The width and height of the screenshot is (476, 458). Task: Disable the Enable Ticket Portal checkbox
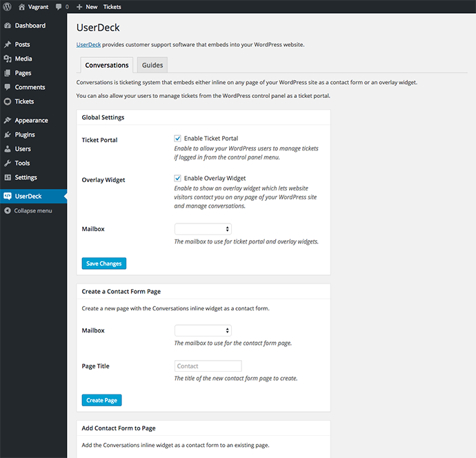[x=178, y=139]
